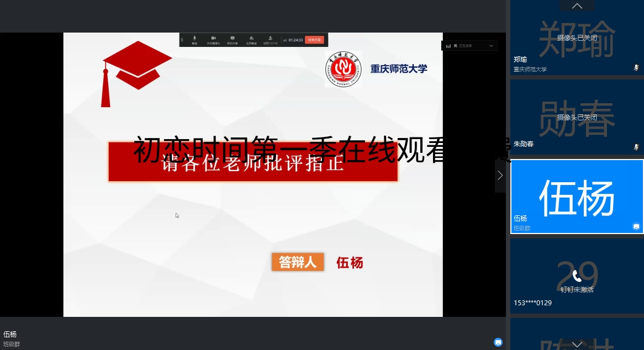Click the 班级群 label in bottom-left status

(x=12, y=344)
